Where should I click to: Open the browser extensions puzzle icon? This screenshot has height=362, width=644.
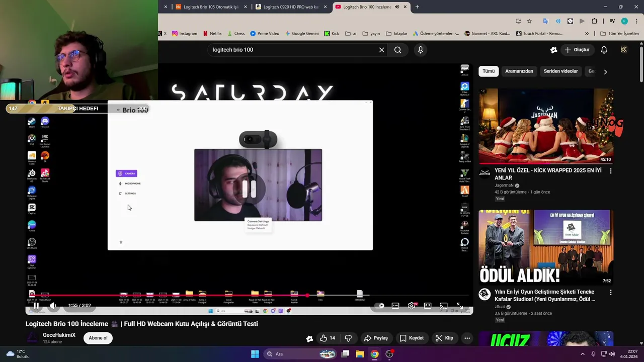594,21
